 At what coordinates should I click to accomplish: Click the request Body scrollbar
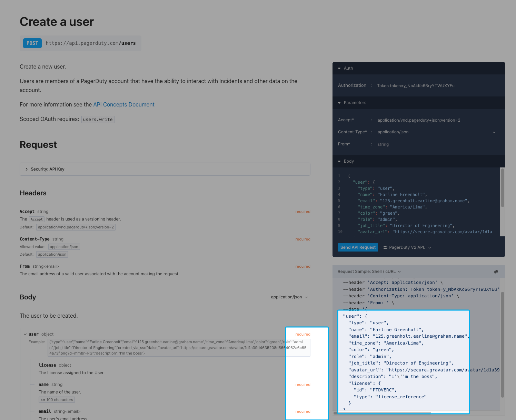pyautogui.click(x=503, y=188)
